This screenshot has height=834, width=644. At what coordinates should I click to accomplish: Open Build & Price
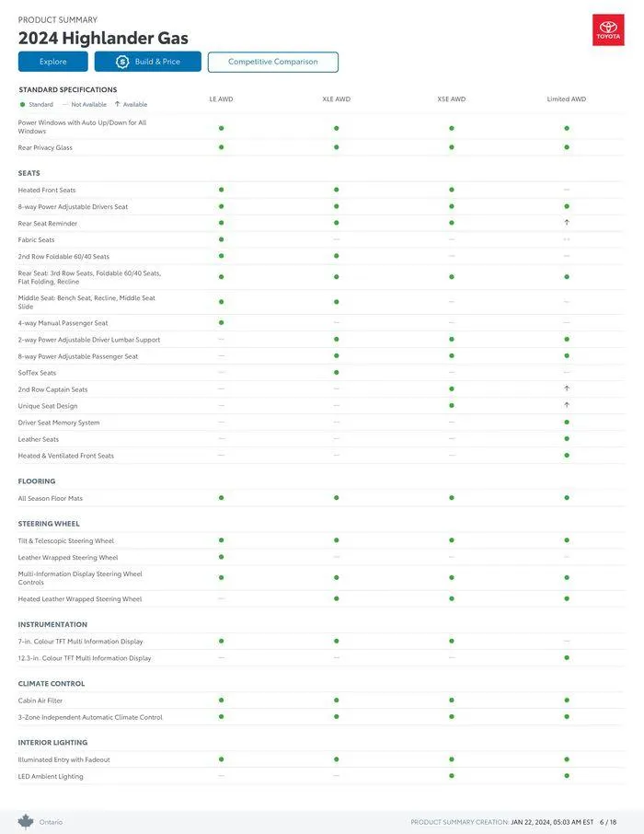point(148,62)
